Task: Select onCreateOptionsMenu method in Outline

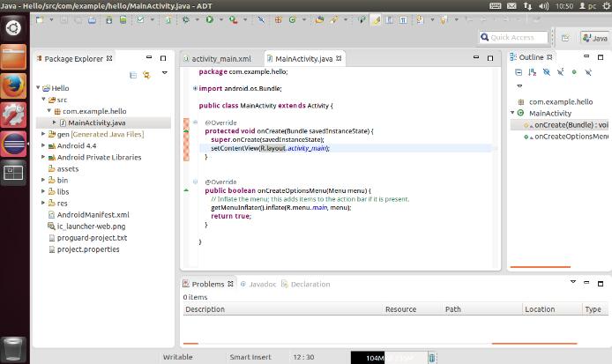Action: [x=570, y=137]
